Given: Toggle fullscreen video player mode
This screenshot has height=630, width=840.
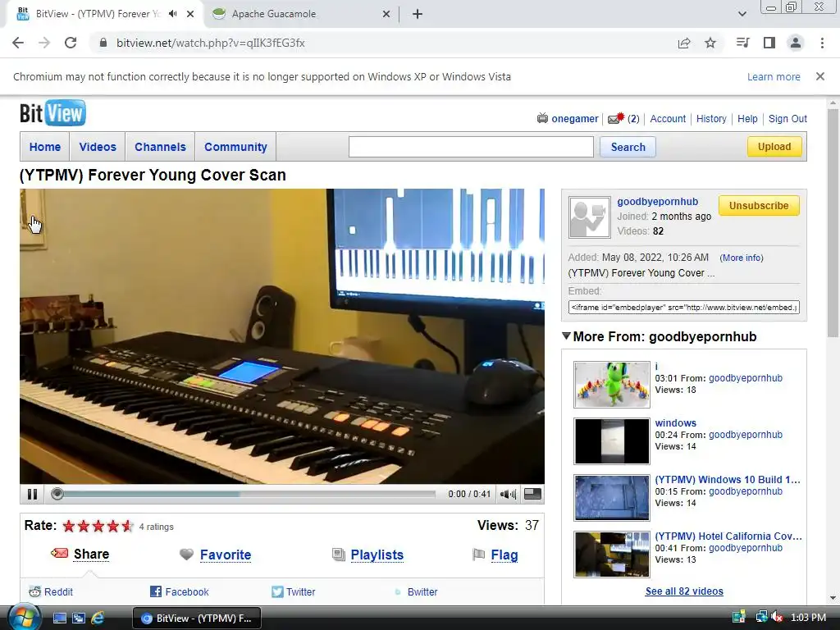Looking at the screenshot, I should [x=532, y=494].
